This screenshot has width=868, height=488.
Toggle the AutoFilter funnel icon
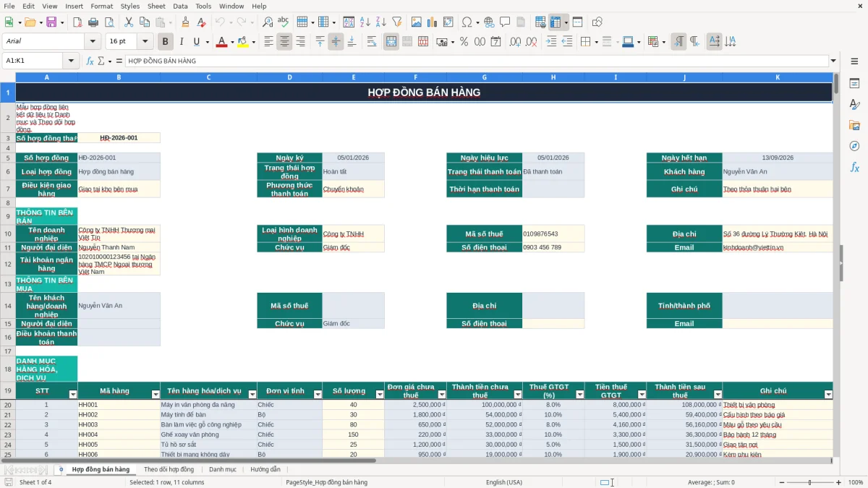coord(397,22)
